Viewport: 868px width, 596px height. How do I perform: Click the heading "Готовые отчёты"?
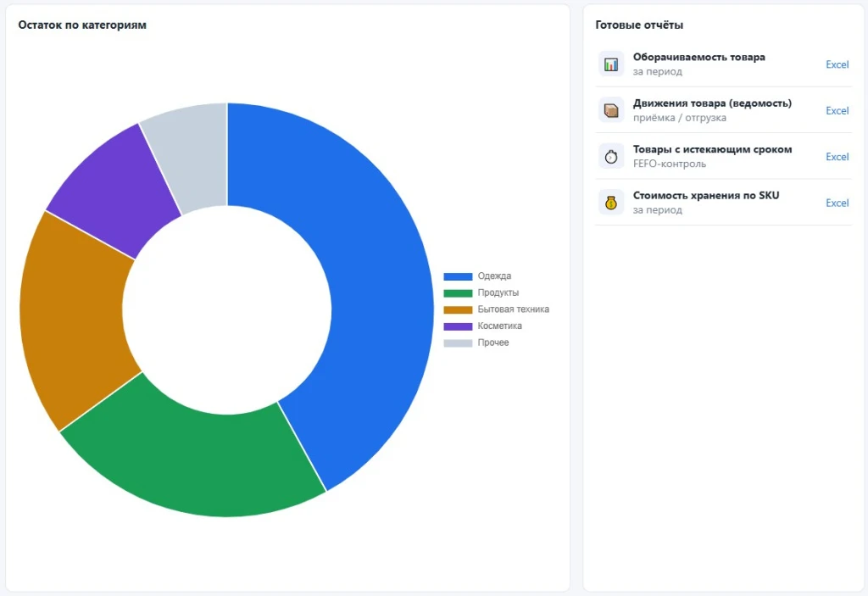coord(639,25)
